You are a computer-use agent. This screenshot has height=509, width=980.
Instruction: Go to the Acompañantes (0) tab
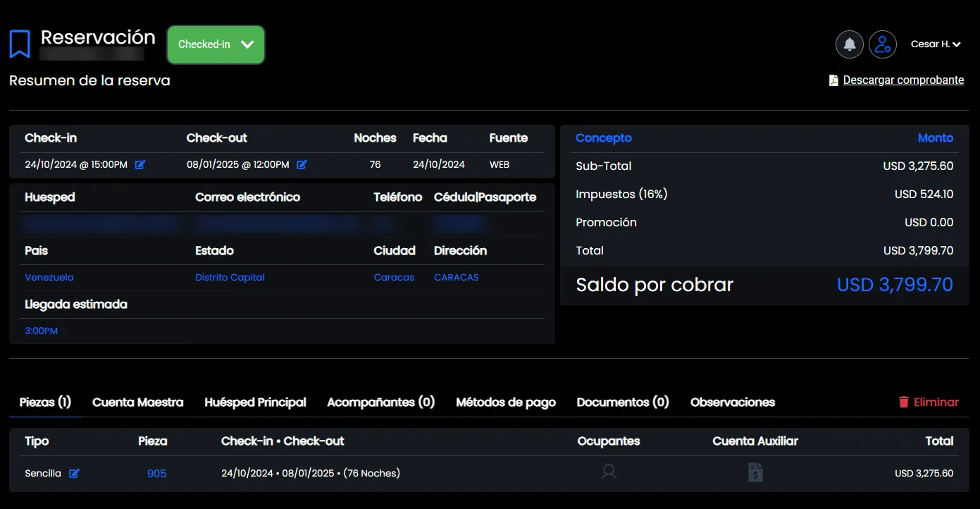381,402
